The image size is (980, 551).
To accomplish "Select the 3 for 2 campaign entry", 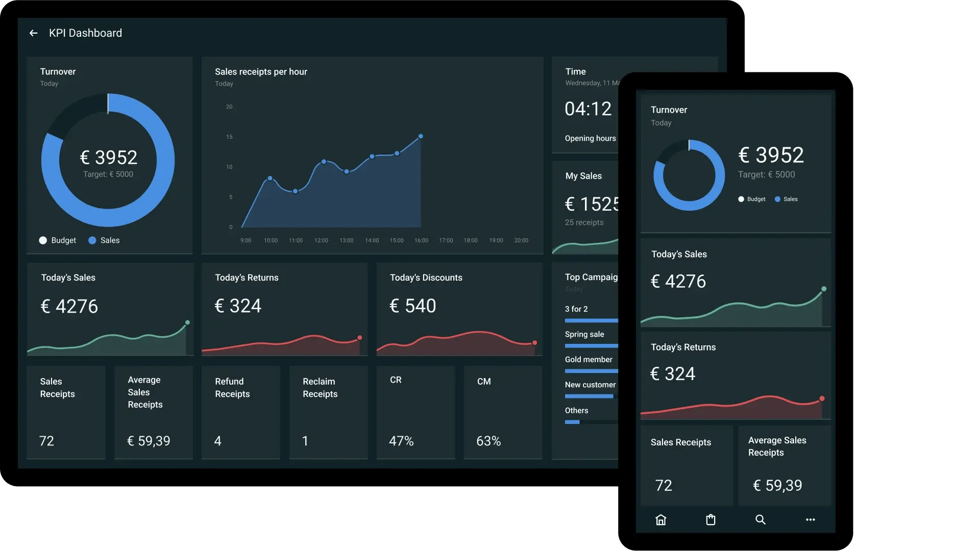I will tap(576, 309).
